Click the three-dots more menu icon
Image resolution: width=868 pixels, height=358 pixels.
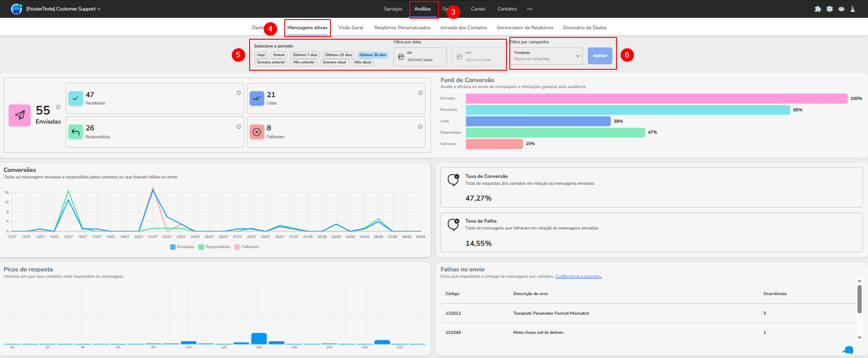pos(530,9)
